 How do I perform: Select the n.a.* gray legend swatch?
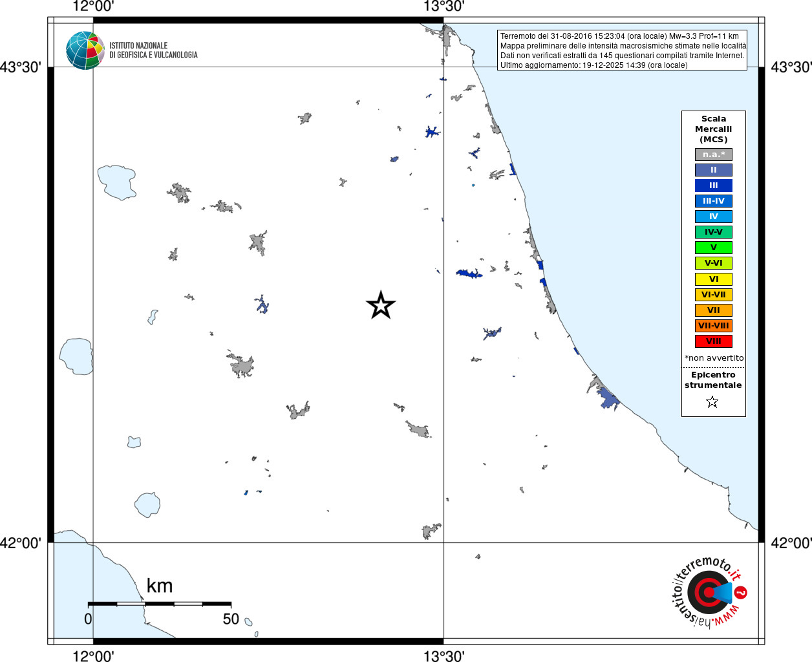pyautogui.click(x=714, y=155)
